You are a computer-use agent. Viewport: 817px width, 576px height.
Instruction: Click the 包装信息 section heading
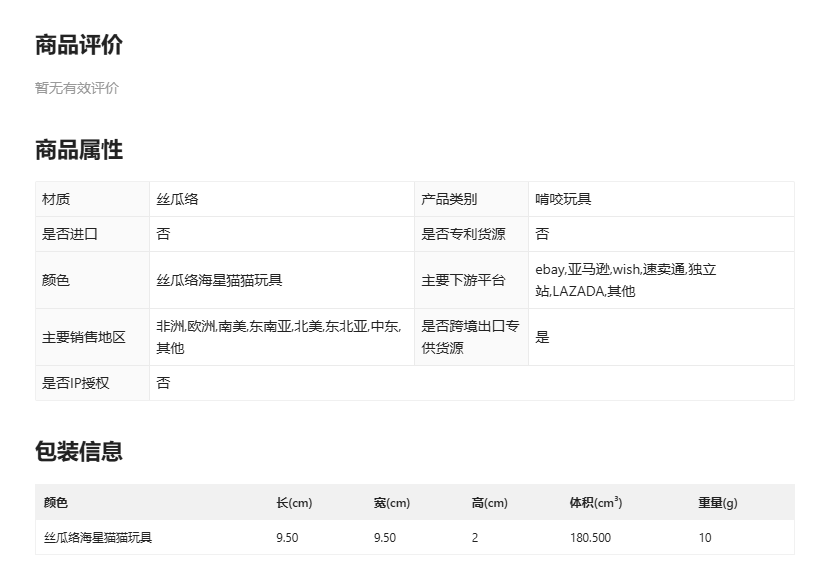(79, 451)
